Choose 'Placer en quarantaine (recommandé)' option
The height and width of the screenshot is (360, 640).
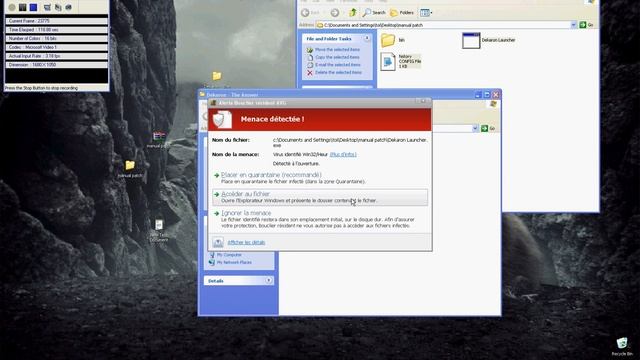click(x=320, y=178)
